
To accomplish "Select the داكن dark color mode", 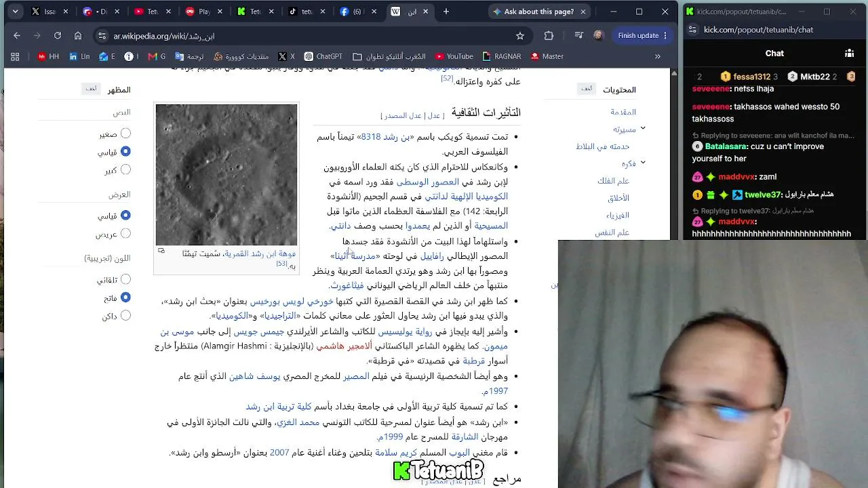I will tap(125, 316).
